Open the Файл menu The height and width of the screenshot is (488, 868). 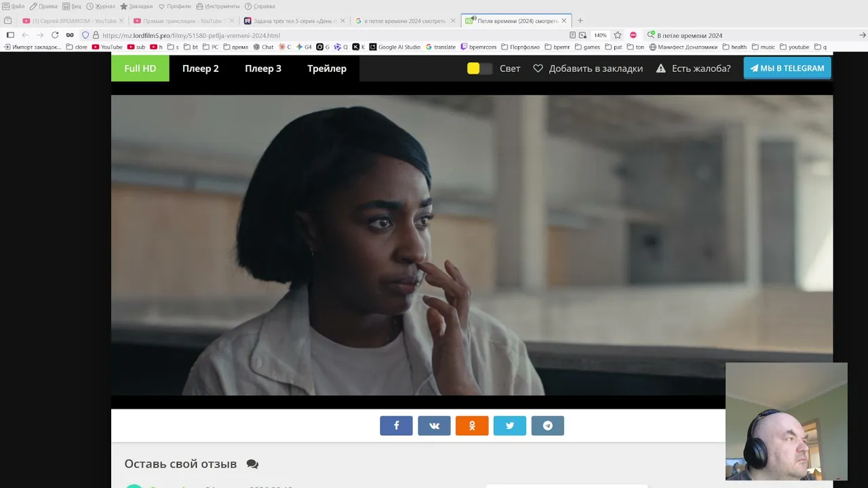pyautogui.click(x=14, y=6)
